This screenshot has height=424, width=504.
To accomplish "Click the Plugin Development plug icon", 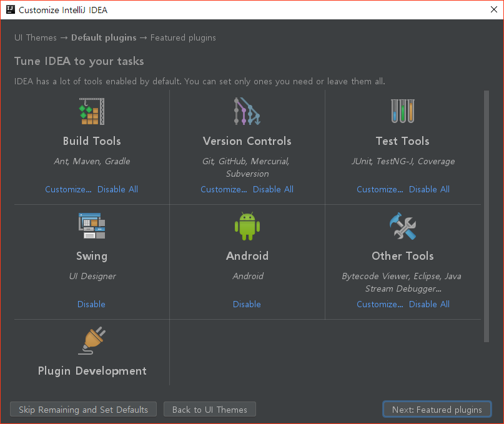I will (x=92, y=341).
